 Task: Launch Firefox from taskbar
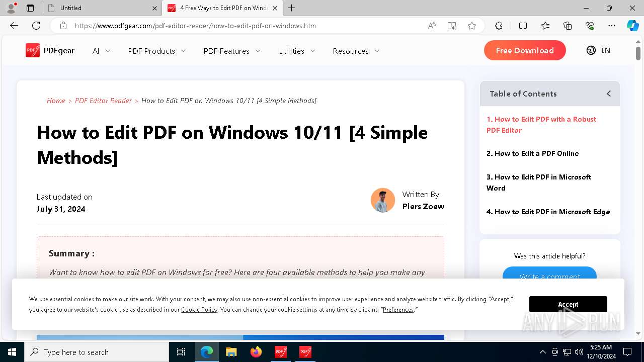pos(256,352)
